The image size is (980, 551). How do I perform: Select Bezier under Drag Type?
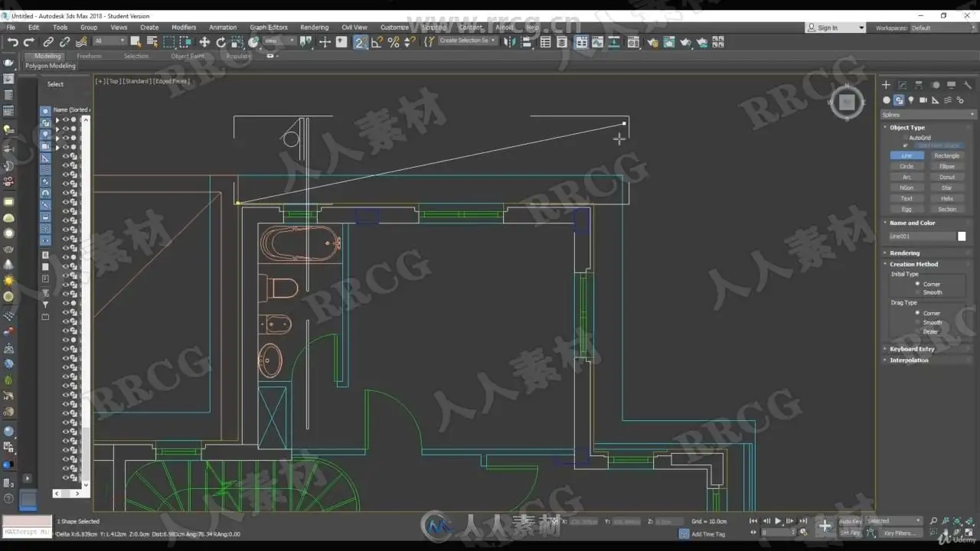pyautogui.click(x=917, y=331)
